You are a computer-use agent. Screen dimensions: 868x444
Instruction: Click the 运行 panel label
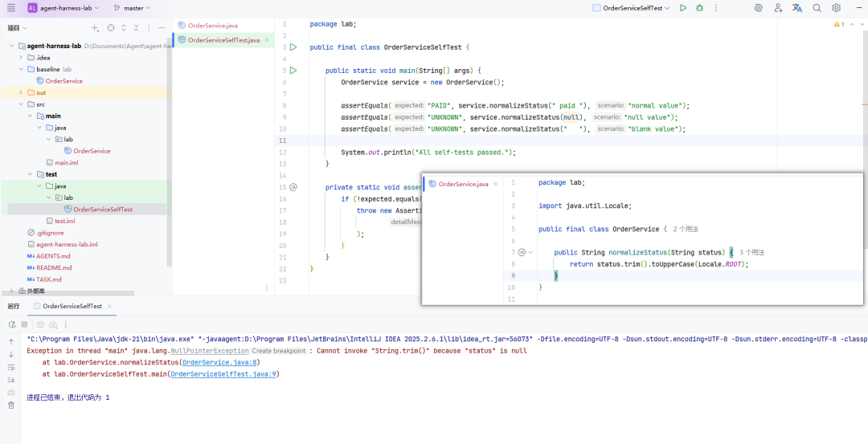click(x=14, y=306)
